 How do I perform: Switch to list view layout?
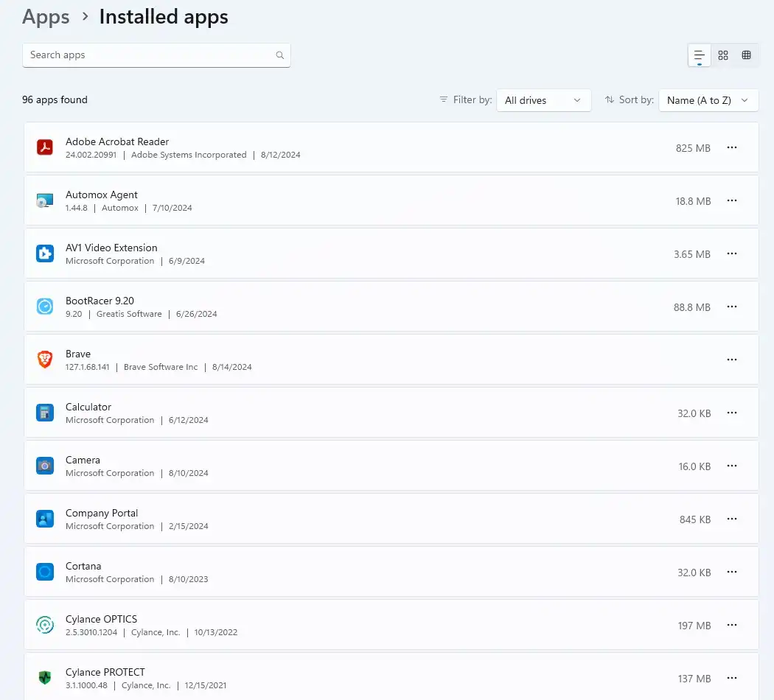[700, 55]
